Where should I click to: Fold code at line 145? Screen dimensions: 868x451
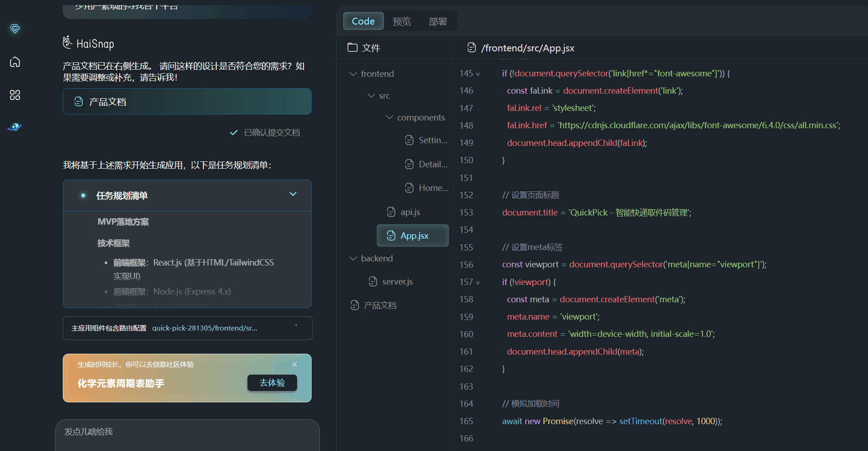[478, 74]
